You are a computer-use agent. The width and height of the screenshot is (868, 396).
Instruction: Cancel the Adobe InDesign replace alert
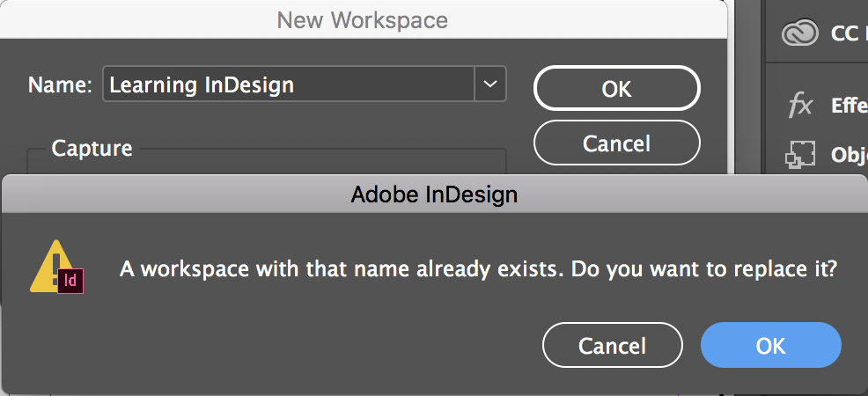click(612, 345)
